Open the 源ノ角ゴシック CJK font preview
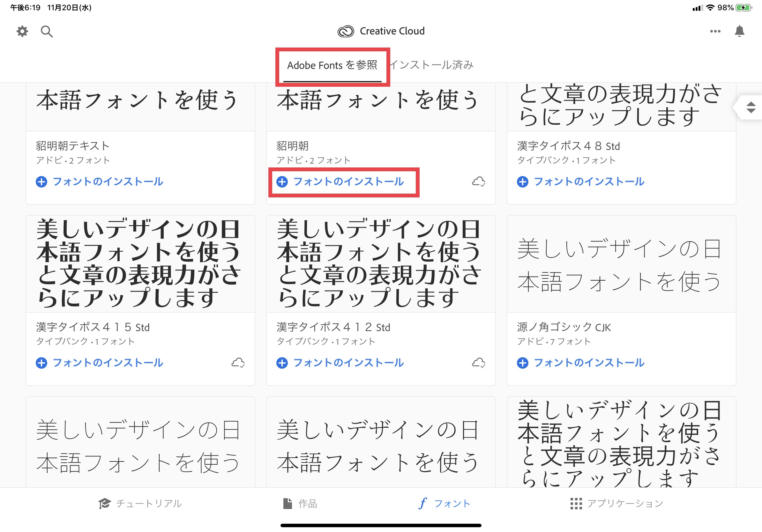This screenshot has width=762, height=532. point(621,264)
